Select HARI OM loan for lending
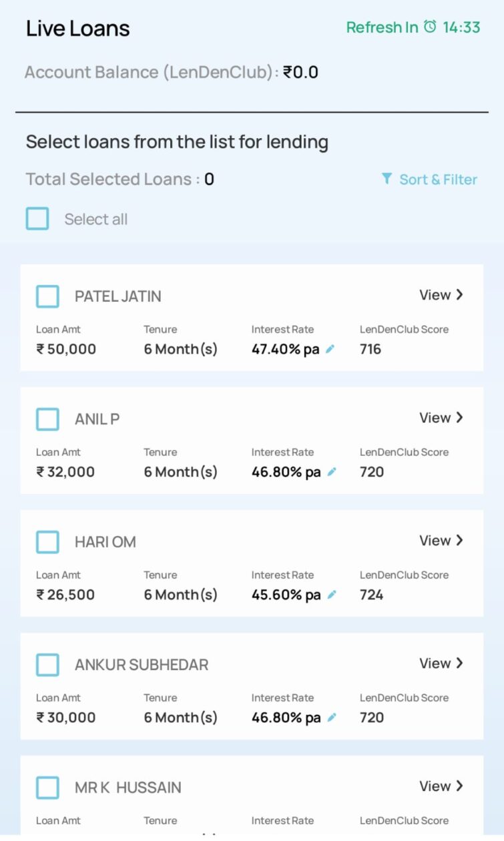Viewport: 504px width, 841px height. point(47,542)
